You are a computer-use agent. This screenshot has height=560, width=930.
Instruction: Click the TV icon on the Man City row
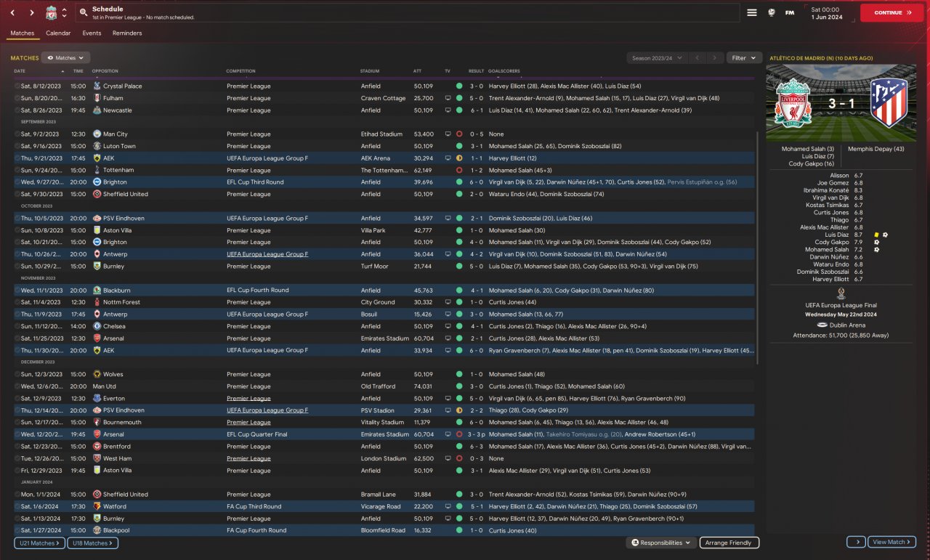point(448,134)
